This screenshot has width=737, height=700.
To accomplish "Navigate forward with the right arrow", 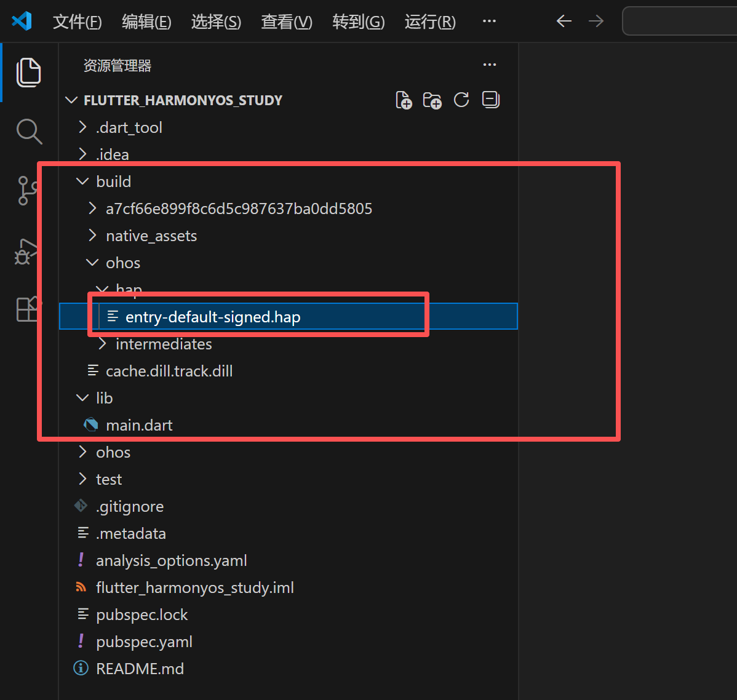I will click(x=596, y=21).
